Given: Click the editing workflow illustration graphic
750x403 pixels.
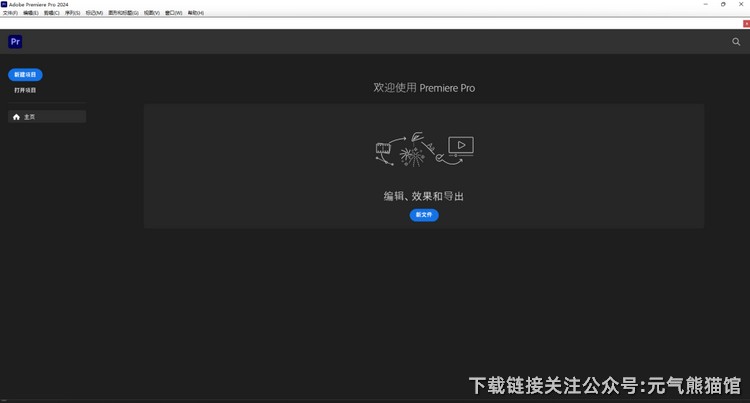Looking at the screenshot, I should point(423,151).
